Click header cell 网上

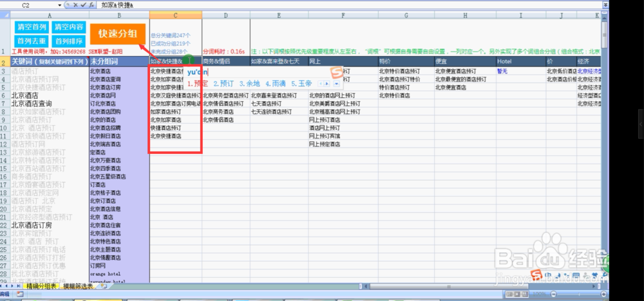tap(343, 62)
